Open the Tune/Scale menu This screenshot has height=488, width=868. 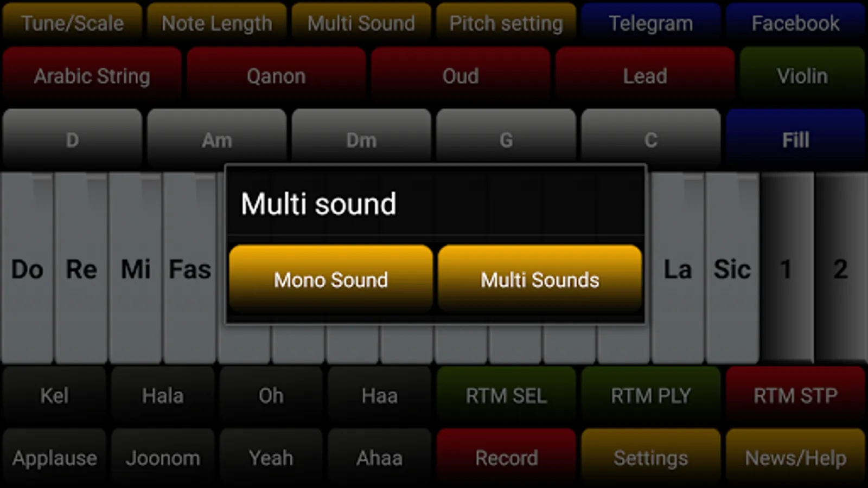click(72, 23)
